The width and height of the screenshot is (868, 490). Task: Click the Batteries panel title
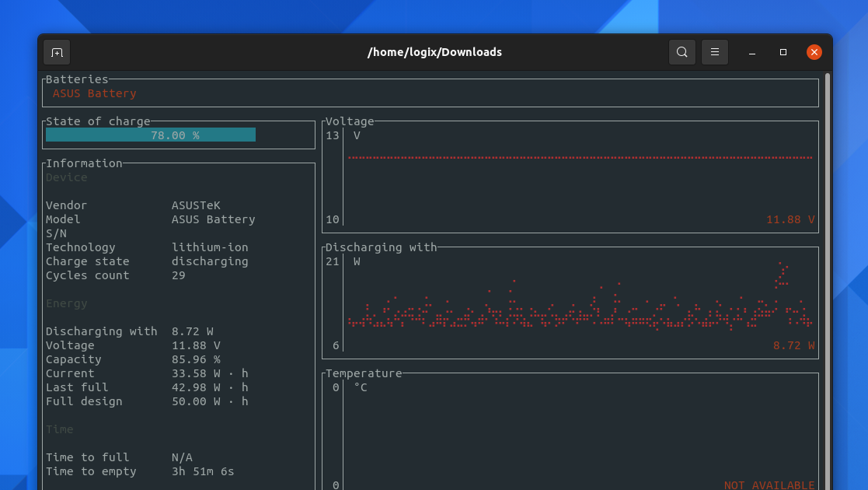pyautogui.click(x=77, y=79)
